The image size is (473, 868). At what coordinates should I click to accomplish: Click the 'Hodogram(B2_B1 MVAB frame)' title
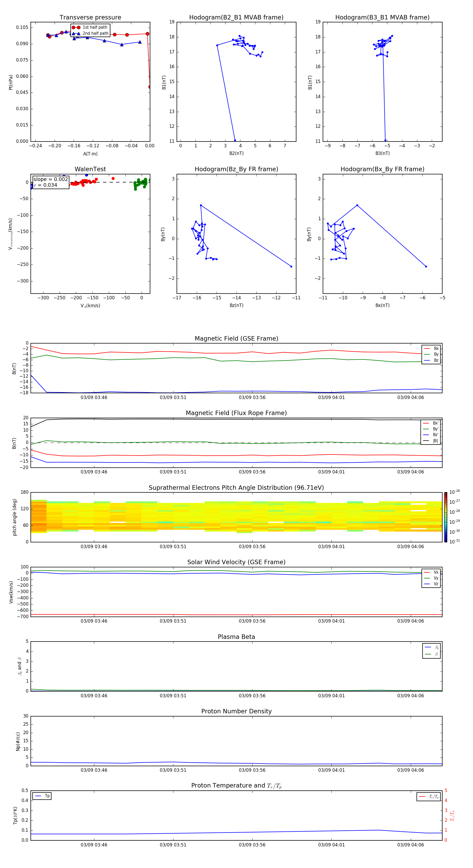(236, 18)
